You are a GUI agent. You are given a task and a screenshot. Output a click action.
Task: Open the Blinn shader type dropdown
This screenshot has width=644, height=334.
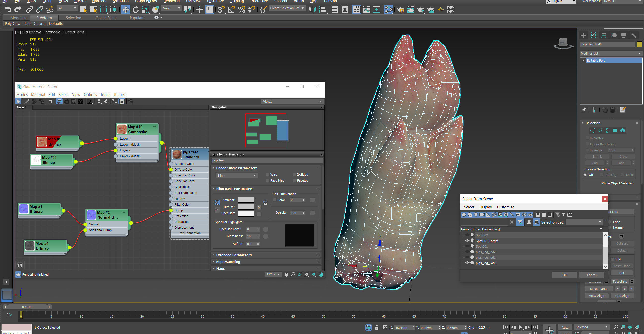coord(236,175)
